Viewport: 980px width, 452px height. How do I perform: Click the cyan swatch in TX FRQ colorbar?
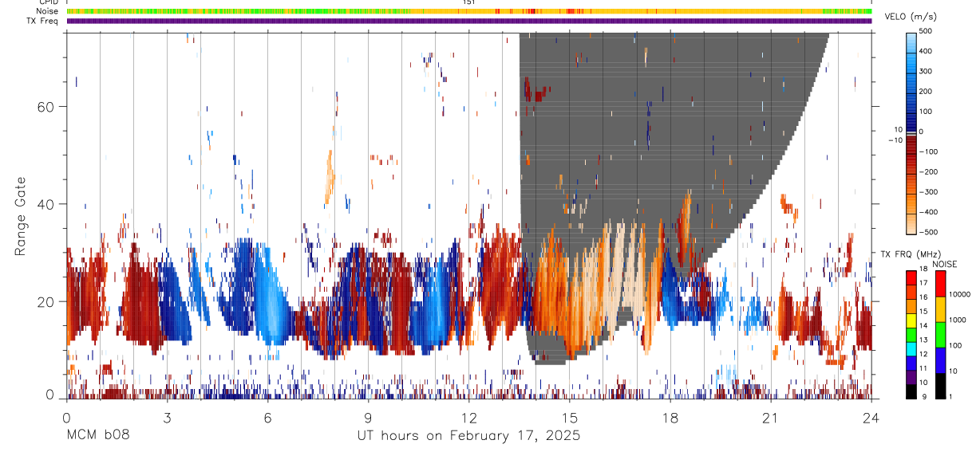tap(911, 348)
